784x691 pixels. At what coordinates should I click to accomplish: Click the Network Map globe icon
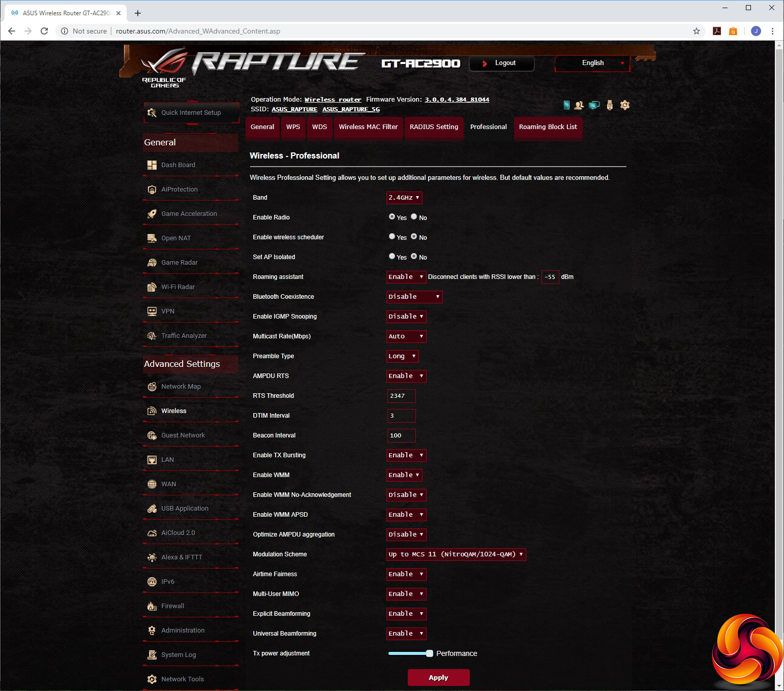[152, 387]
